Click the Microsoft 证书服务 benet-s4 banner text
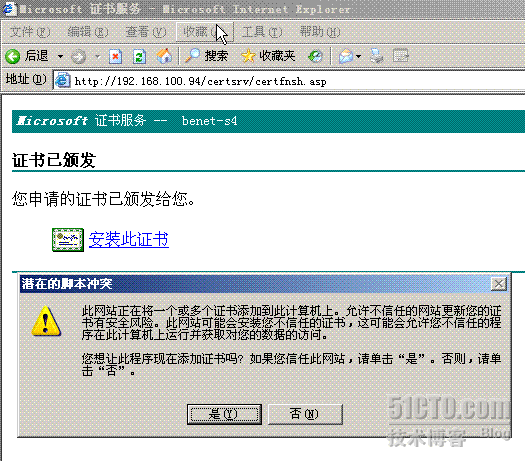525x461 pixels. (x=127, y=121)
